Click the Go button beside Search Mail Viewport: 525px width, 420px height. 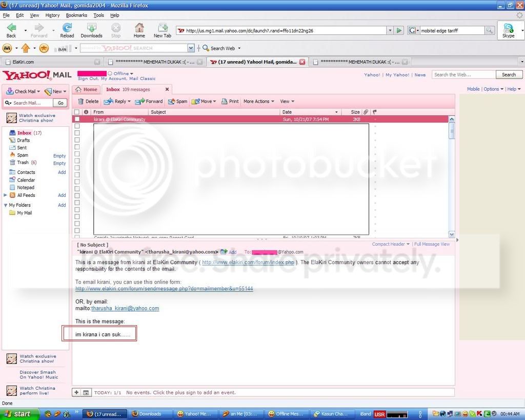(60, 103)
